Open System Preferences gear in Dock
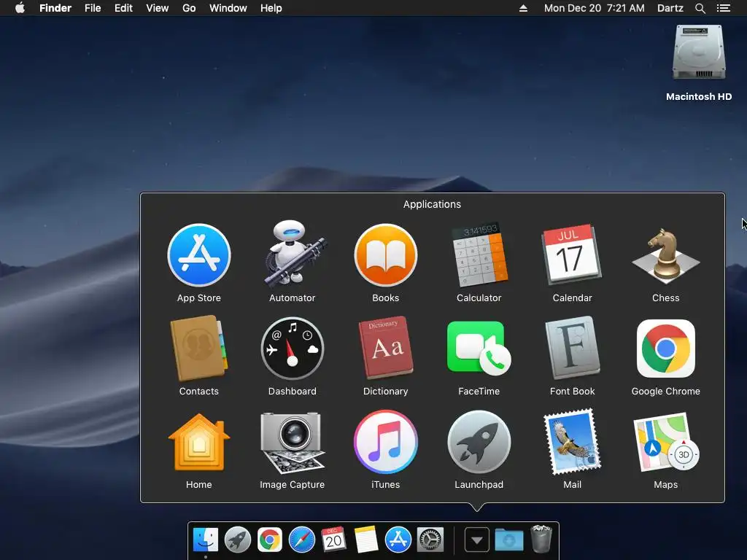Screen dimensions: 747x560 pos(430,540)
